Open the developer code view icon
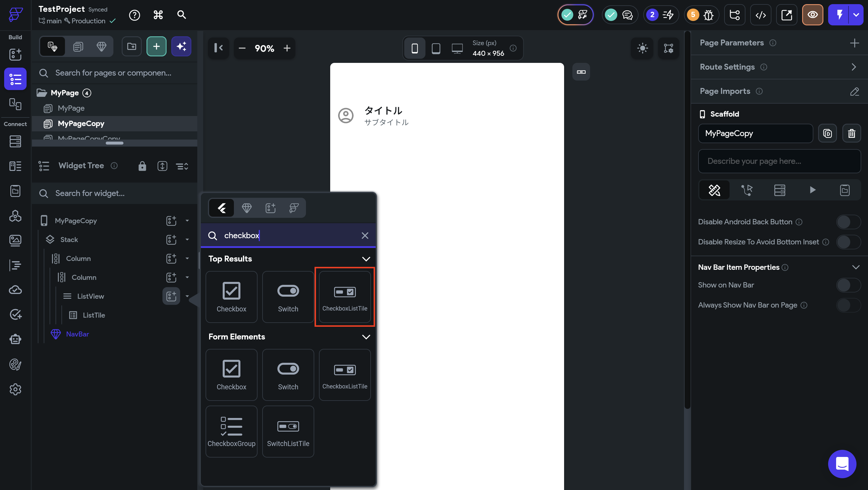868x490 pixels. [x=760, y=15]
